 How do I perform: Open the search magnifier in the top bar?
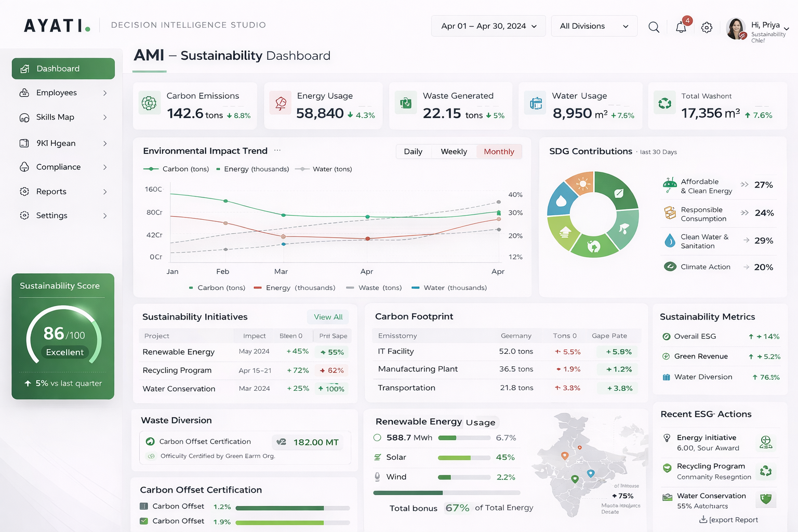[654, 26]
